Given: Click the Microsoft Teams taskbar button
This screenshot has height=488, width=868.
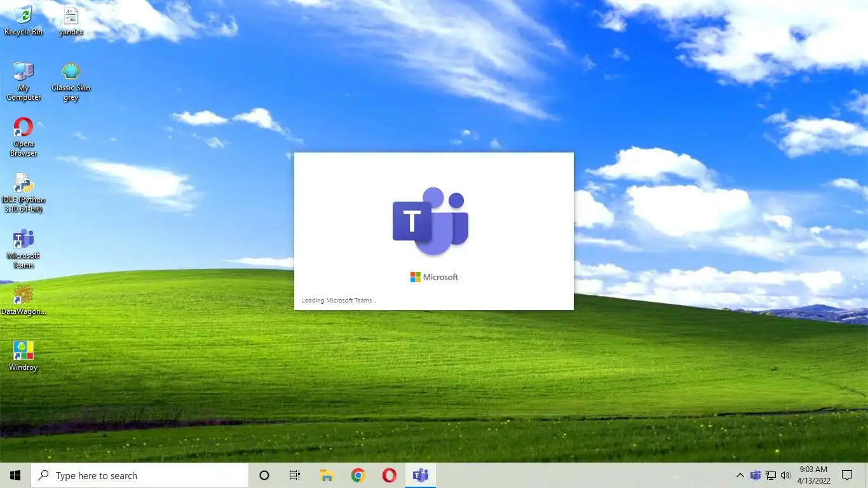Looking at the screenshot, I should click(x=421, y=475).
